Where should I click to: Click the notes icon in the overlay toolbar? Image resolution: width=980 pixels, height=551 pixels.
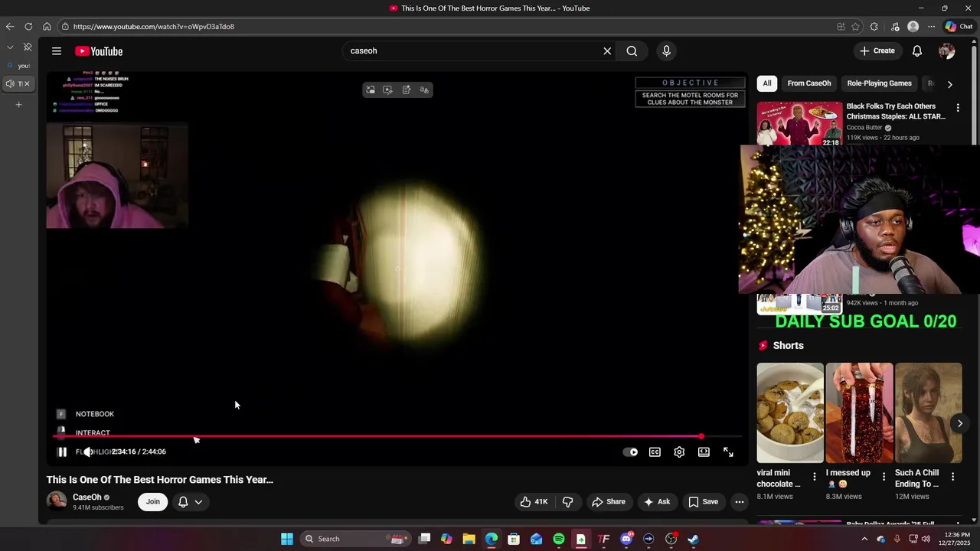click(x=407, y=90)
